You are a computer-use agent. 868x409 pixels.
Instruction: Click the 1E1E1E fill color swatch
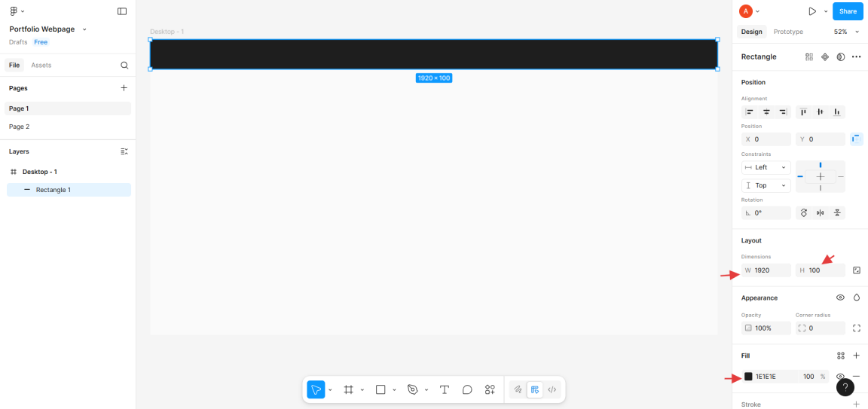(748, 376)
